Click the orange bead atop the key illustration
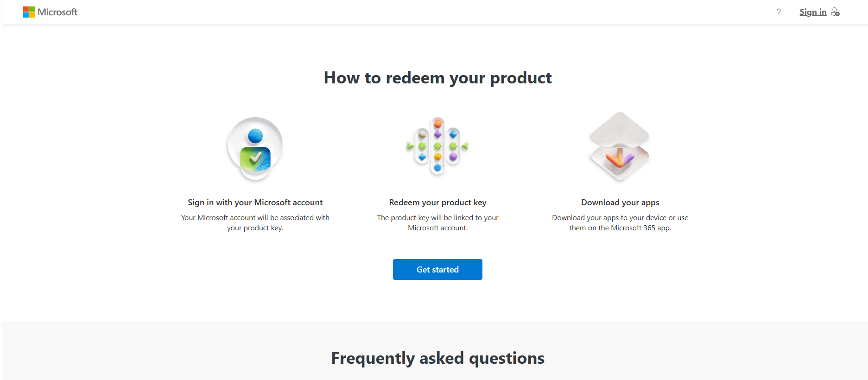Screen dimensions: 868x380 [x=437, y=124]
